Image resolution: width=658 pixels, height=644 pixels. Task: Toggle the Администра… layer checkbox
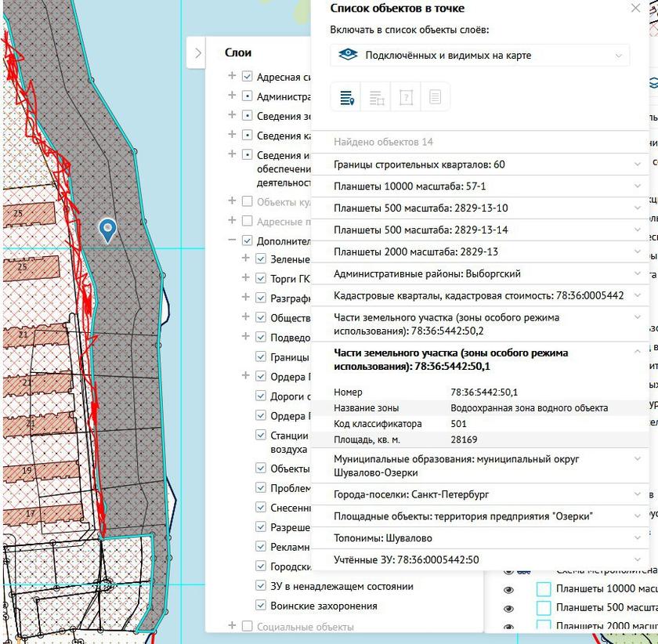pos(248,96)
